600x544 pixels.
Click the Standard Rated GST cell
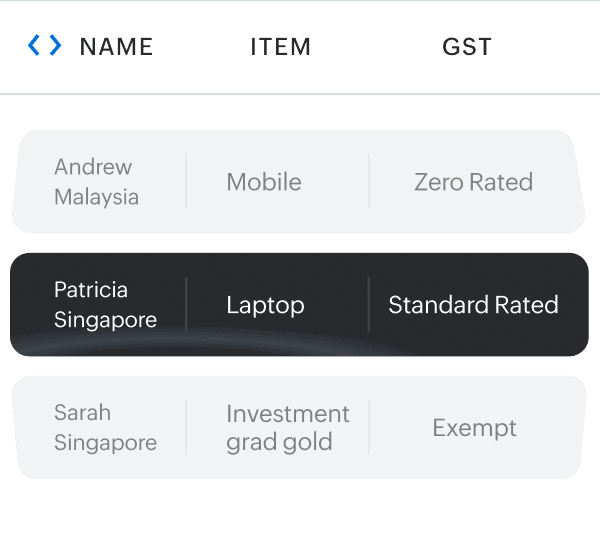[x=473, y=305]
